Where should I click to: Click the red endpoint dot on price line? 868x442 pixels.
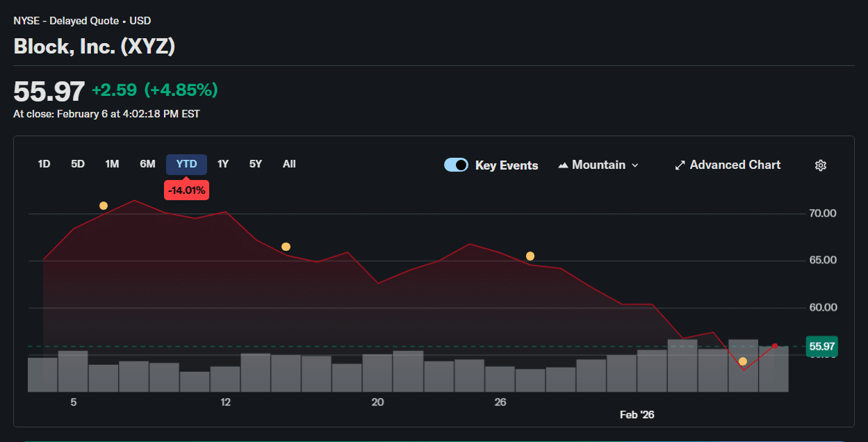(775, 346)
